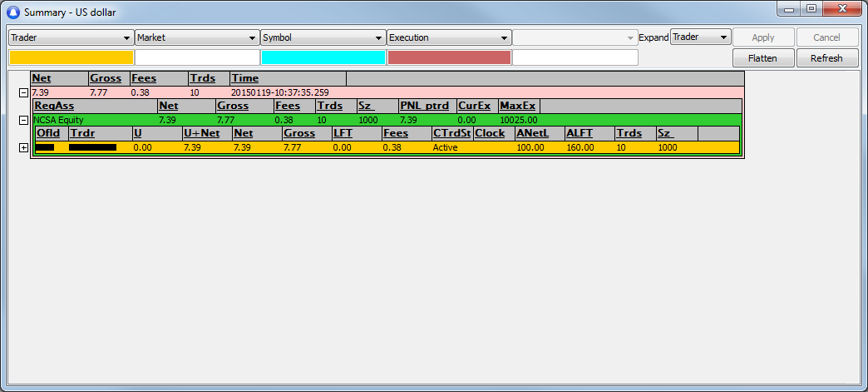Click the PNL_ptrd column header
This screenshot has width=868, height=392.
[424, 107]
